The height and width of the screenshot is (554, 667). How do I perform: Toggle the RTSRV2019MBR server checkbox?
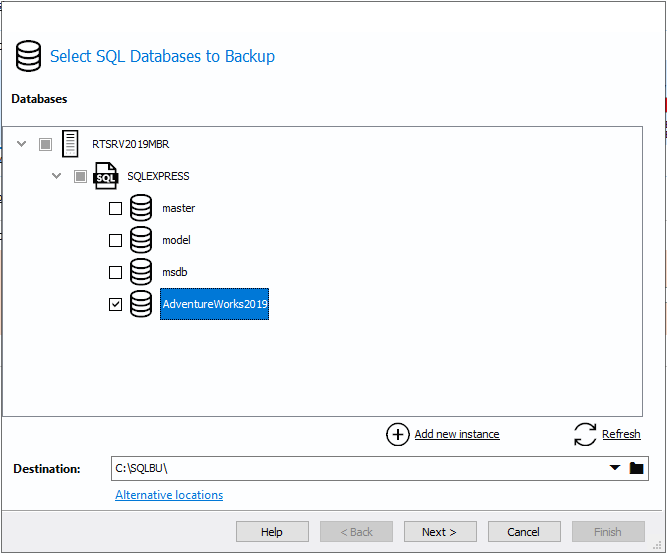coord(46,144)
